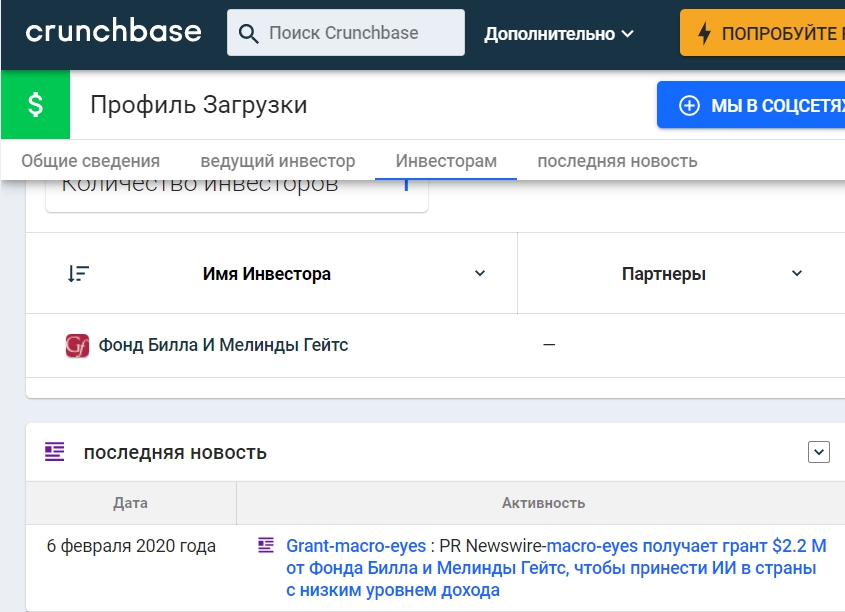Click the Имя Инвестора column header
The width and height of the screenshot is (845, 612).
pyautogui.click(x=267, y=274)
